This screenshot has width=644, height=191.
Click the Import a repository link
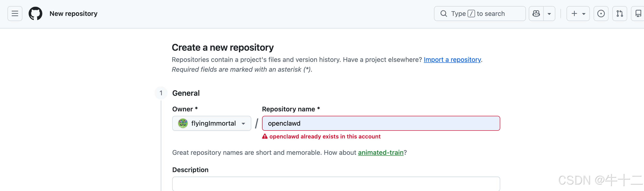[x=452, y=60]
